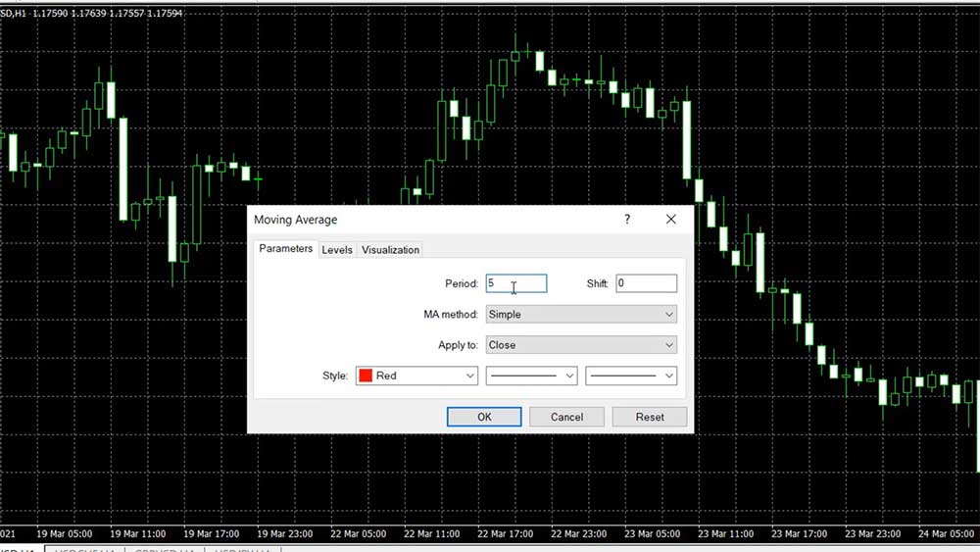The height and width of the screenshot is (552, 980).
Task: Open the Apply to dropdown
Action: pyautogui.click(x=581, y=344)
